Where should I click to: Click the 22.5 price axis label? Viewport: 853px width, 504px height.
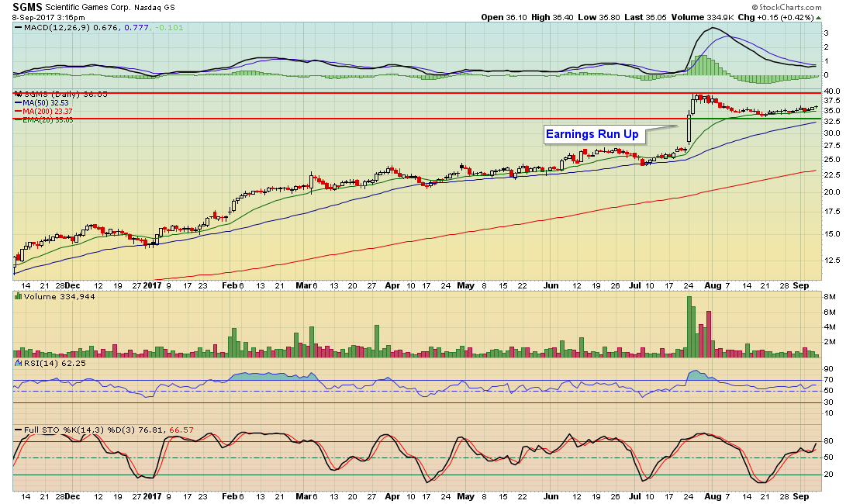(x=832, y=174)
